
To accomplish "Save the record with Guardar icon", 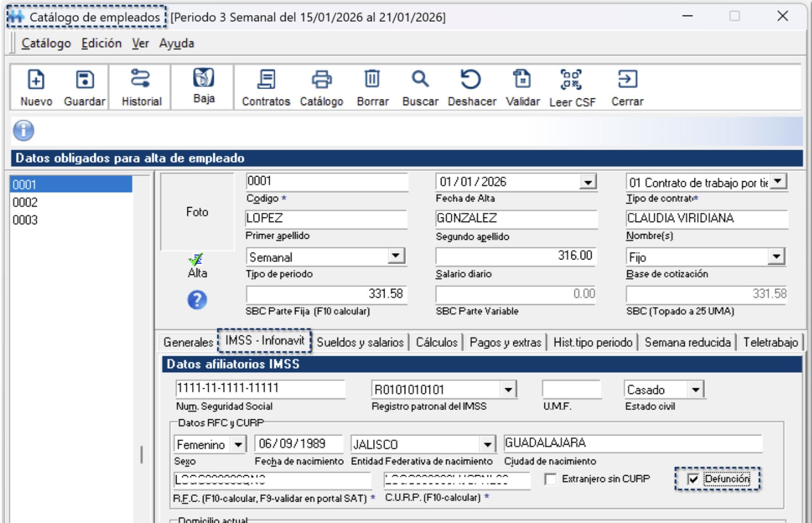I will click(x=85, y=80).
